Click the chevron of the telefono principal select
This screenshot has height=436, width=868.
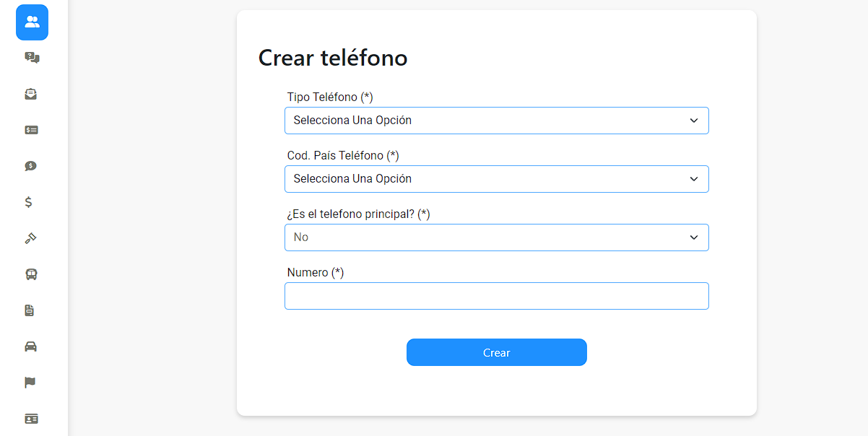pos(694,237)
